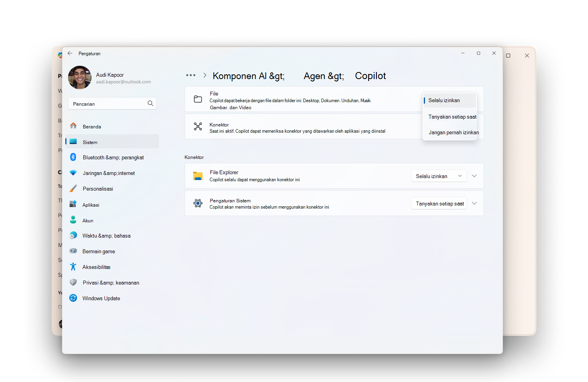The width and height of the screenshot is (588, 382).
Task: Click the File folder outline icon
Action: [x=198, y=99]
